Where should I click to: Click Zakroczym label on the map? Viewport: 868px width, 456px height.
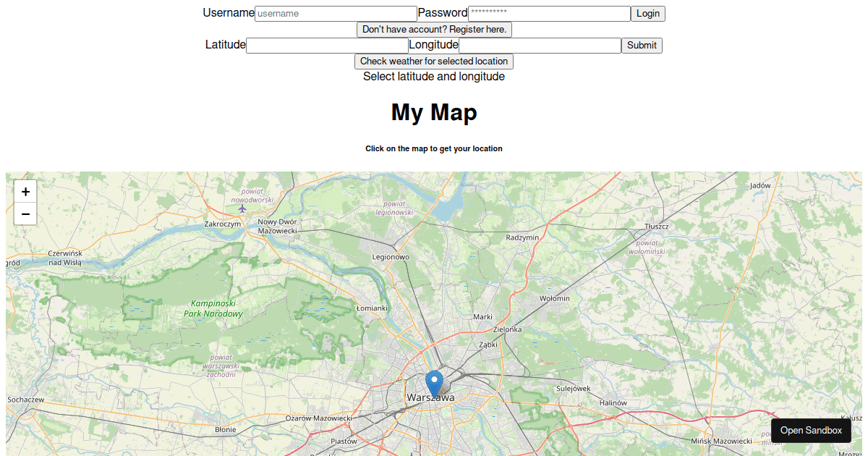coord(223,224)
